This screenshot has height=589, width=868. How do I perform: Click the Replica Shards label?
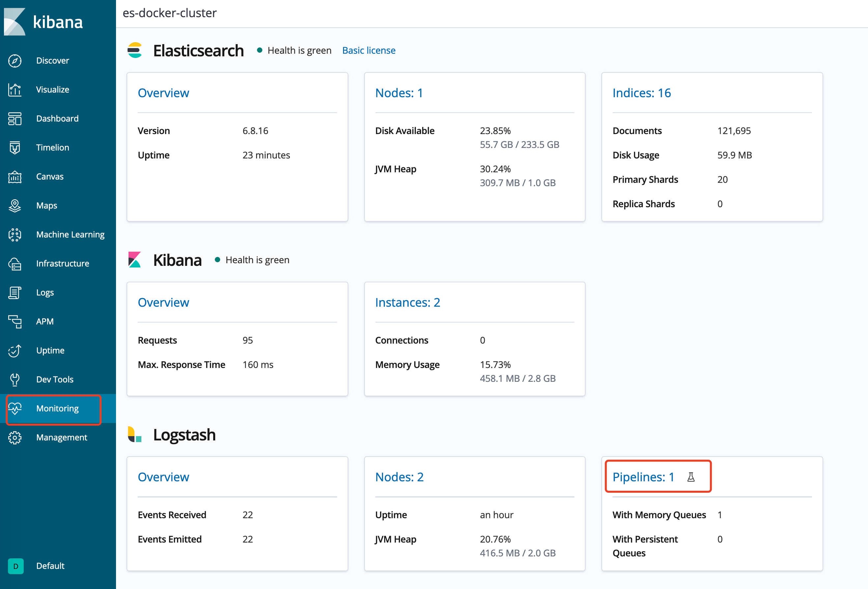tap(644, 204)
